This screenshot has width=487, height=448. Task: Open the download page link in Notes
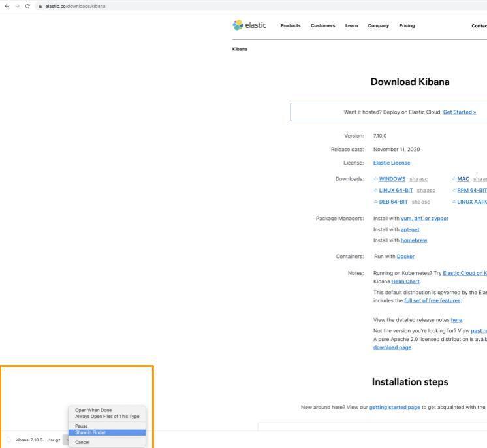[392, 347]
